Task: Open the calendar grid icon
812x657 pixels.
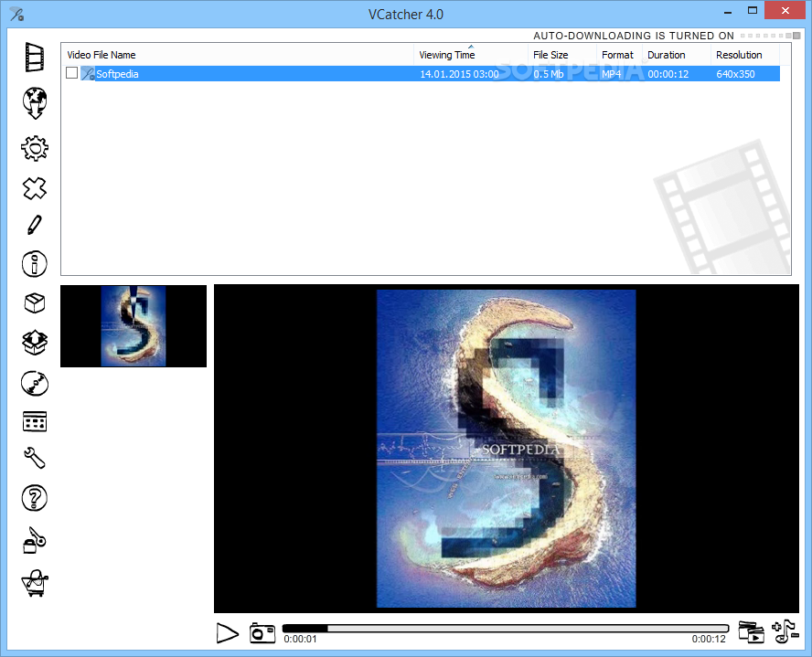Action: (x=35, y=421)
